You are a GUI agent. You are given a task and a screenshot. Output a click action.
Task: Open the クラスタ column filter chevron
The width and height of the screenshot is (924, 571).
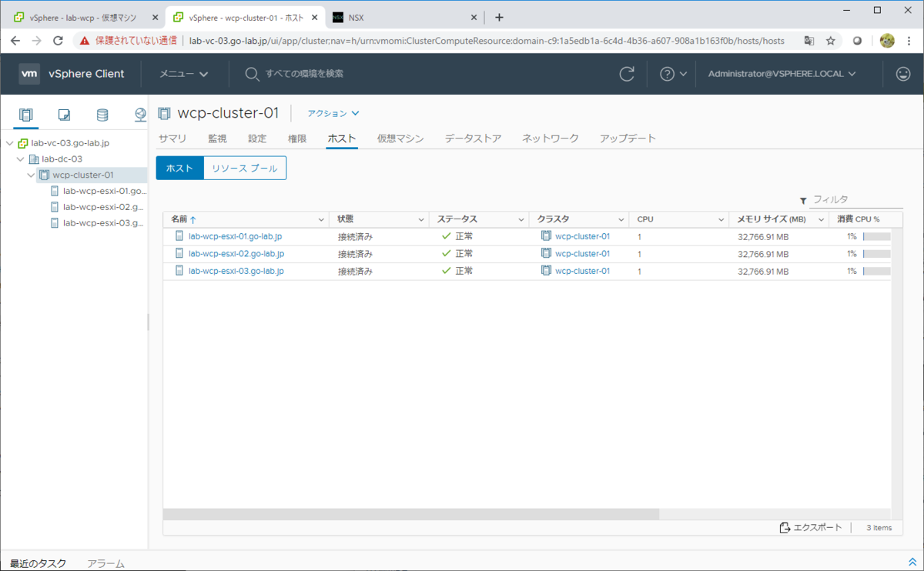coord(621,219)
